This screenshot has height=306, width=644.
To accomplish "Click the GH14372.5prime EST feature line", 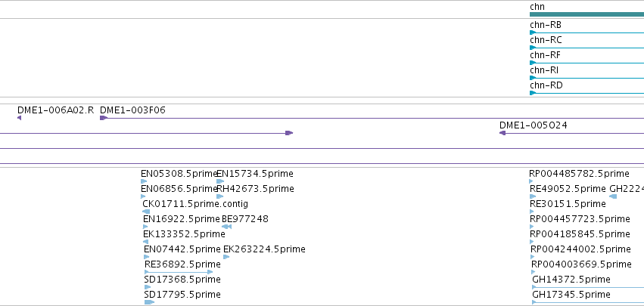I will coord(588,287).
